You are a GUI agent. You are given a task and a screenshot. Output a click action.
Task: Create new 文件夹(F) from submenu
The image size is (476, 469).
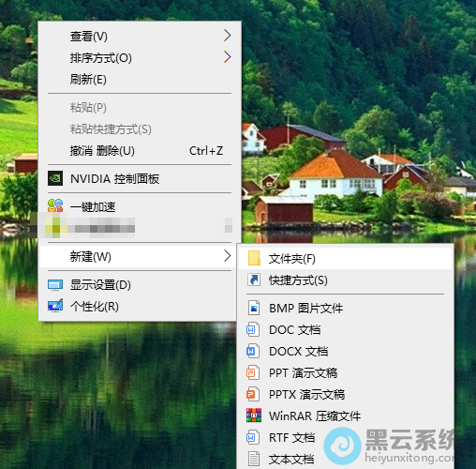[345, 259]
